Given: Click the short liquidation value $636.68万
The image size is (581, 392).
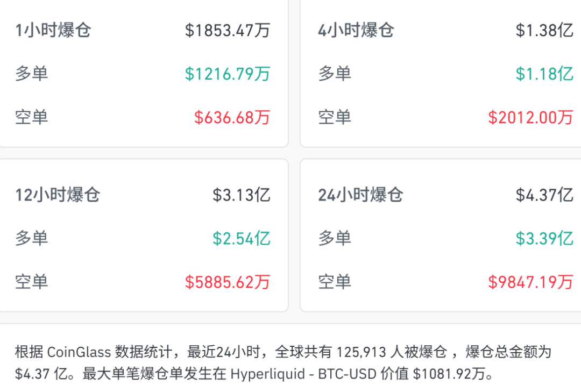Looking at the screenshot, I should click(232, 117).
